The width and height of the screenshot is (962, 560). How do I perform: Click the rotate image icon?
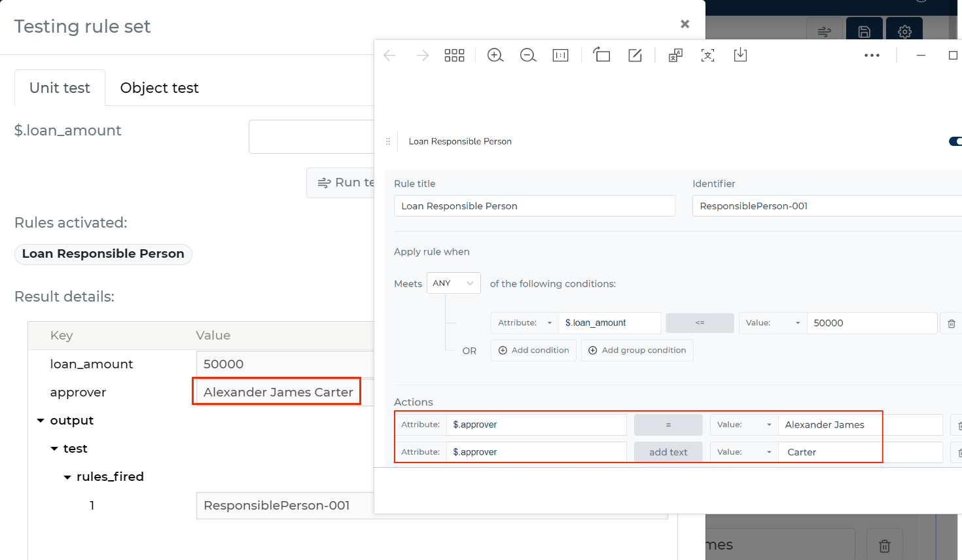(x=601, y=55)
